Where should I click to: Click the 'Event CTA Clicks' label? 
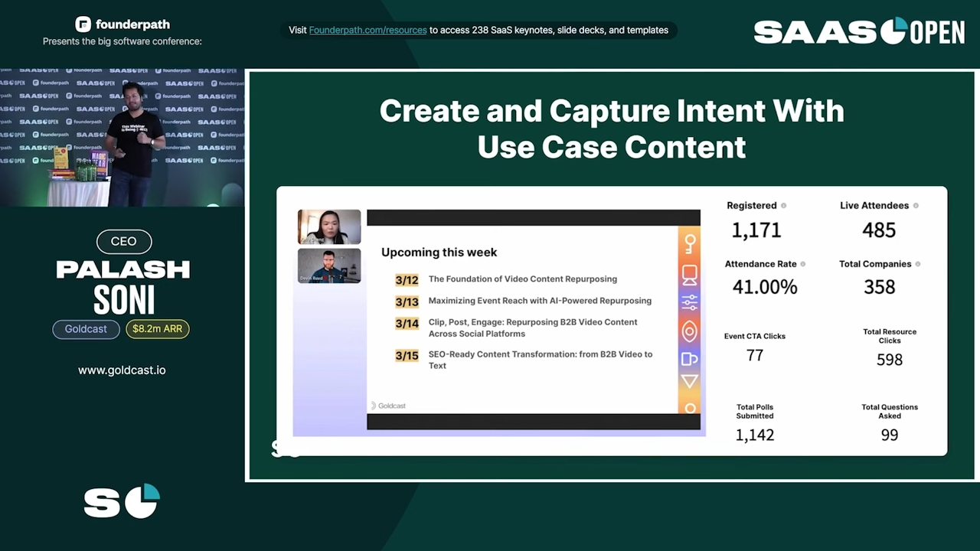pos(755,336)
